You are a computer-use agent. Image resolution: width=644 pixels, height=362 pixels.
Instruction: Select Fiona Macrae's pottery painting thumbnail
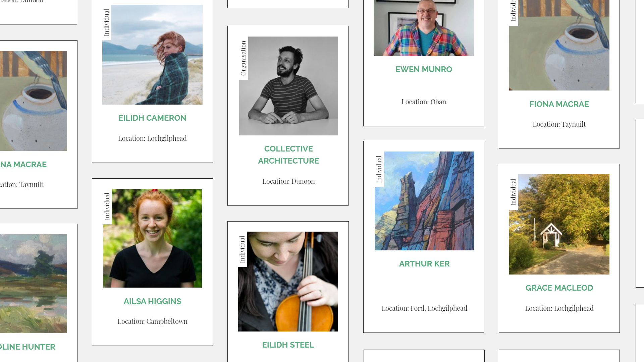click(x=559, y=45)
